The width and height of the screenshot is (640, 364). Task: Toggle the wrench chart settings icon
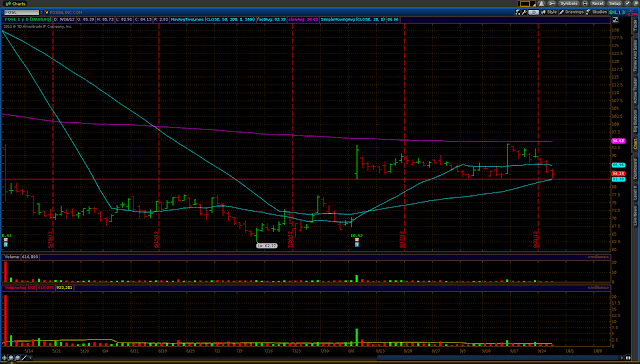[525, 12]
